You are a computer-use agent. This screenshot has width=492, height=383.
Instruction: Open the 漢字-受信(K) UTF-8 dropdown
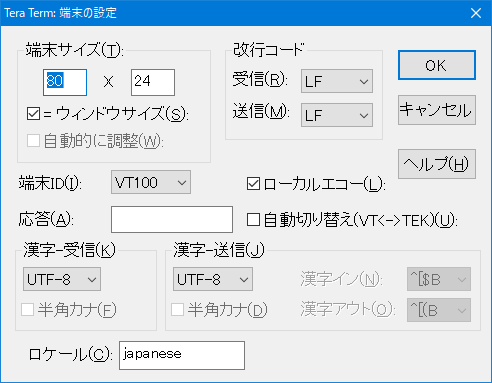click(62, 279)
